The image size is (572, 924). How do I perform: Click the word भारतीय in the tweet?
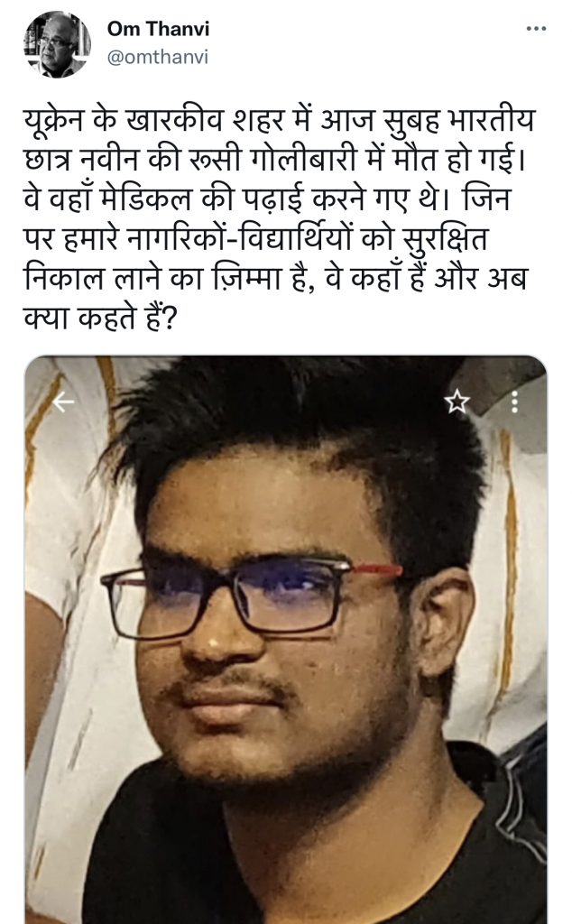[492, 120]
